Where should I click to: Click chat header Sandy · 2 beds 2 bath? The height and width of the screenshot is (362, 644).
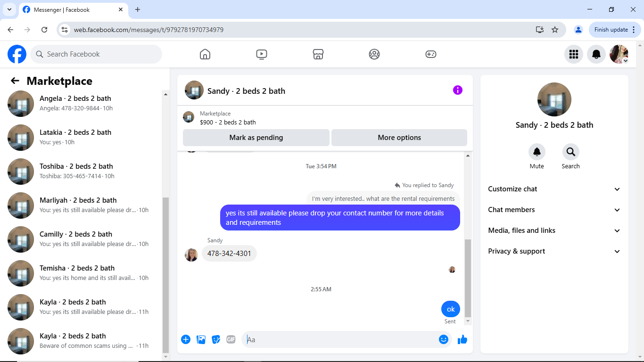point(246,91)
